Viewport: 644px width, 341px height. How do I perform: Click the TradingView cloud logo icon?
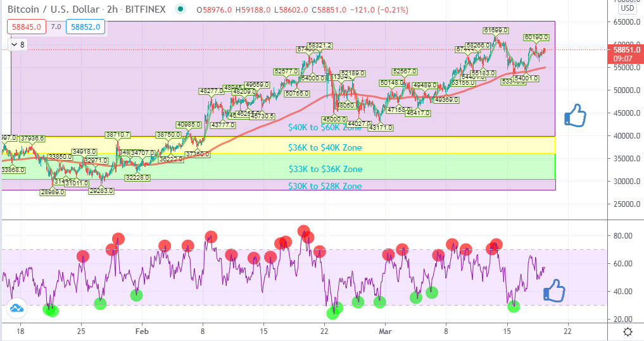[17, 307]
